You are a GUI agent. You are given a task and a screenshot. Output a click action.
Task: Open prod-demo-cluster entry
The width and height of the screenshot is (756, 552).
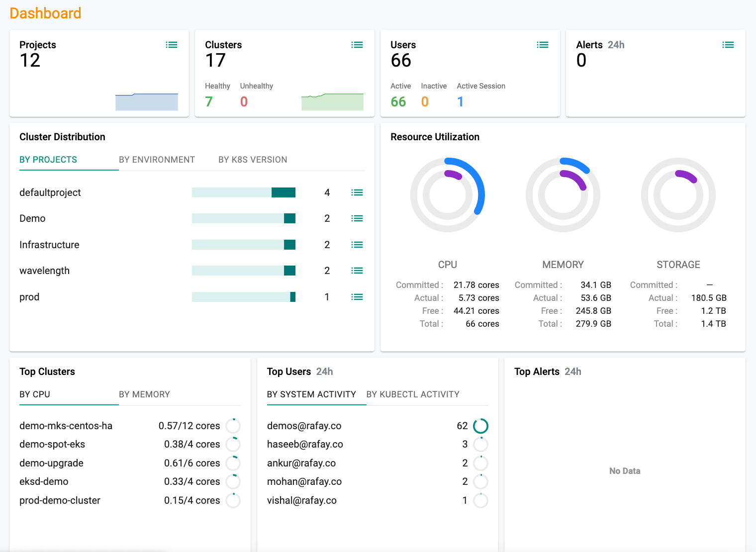(x=60, y=500)
